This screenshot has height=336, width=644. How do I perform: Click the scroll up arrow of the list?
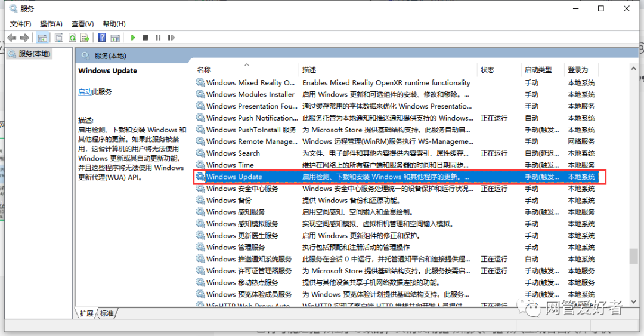(x=633, y=69)
